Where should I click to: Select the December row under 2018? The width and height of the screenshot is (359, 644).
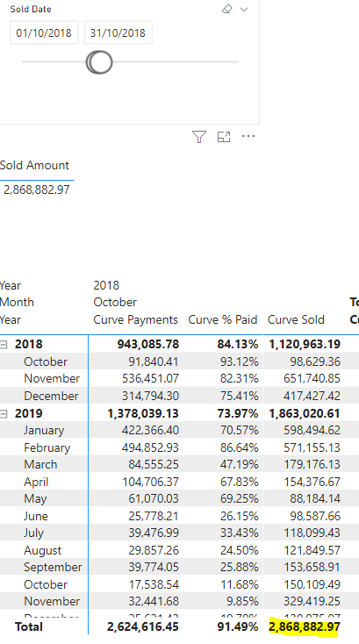51,396
